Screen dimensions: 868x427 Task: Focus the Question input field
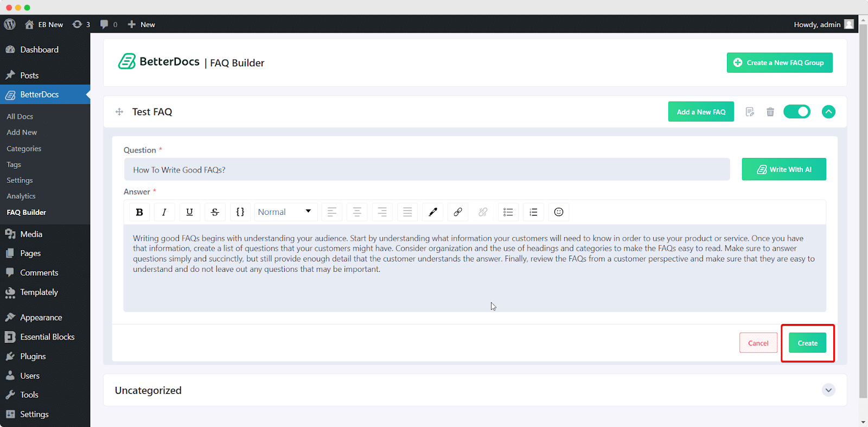click(x=426, y=170)
